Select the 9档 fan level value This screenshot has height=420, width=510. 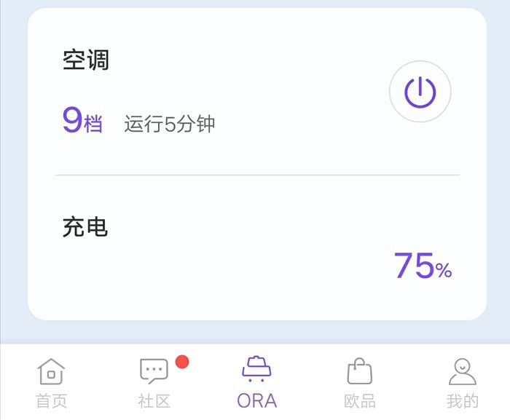[82, 122]
